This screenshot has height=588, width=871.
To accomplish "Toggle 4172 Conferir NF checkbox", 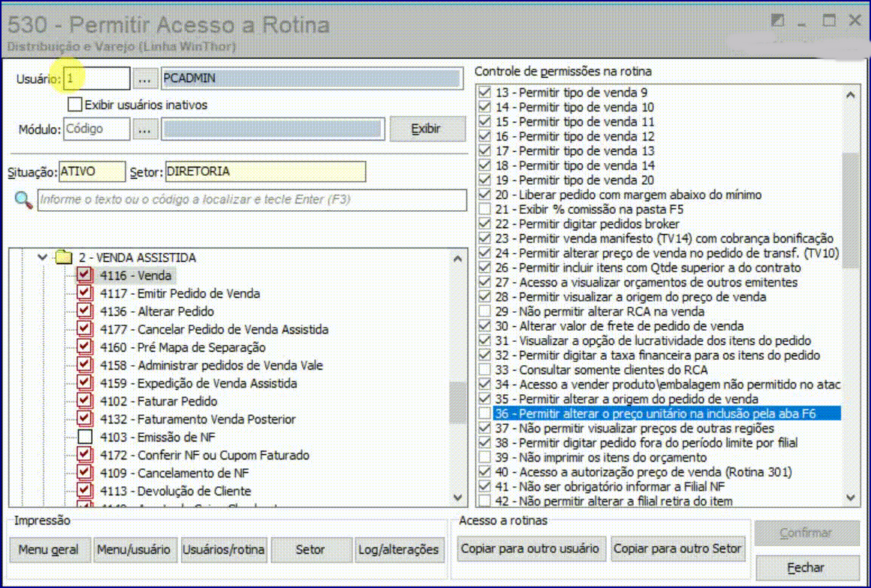I will coord(85,455).
